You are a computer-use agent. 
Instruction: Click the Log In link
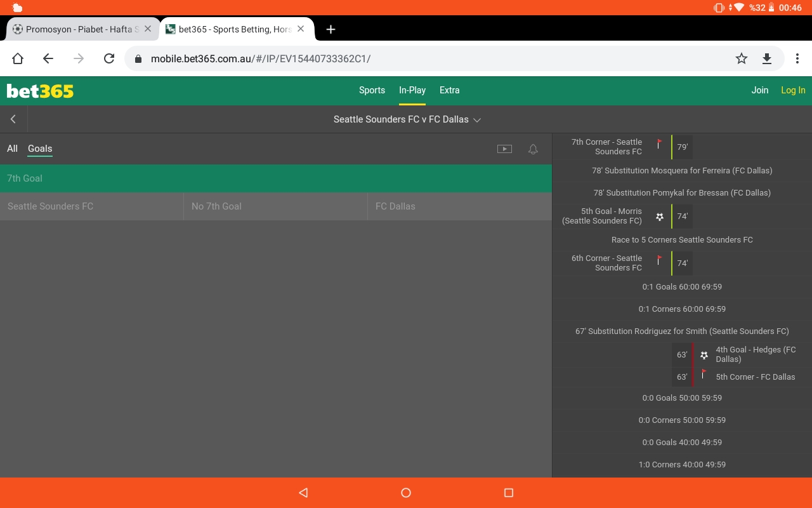coord(793,90)
